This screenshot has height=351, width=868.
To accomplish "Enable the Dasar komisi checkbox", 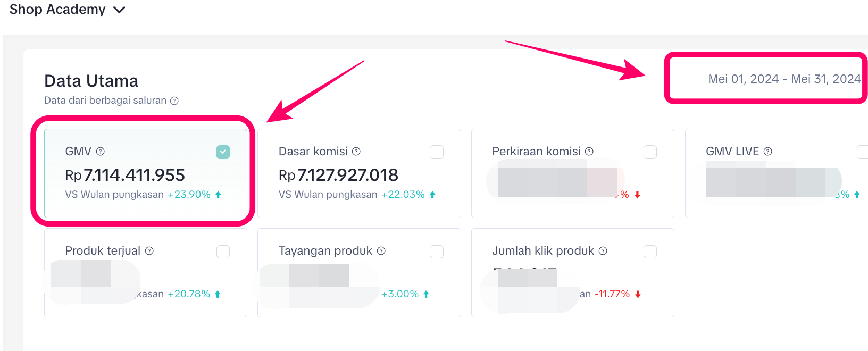I will pyautogui.click(x=437, y=152).
